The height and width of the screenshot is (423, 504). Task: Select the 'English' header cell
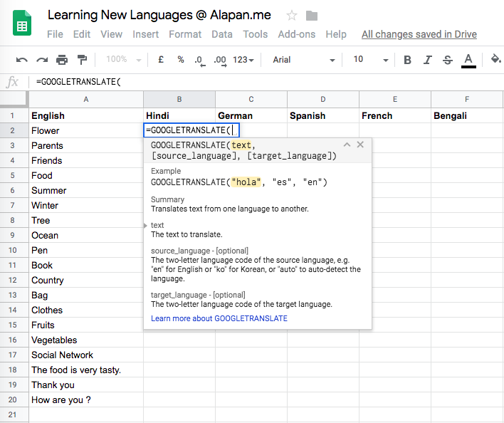coord(86,115)
